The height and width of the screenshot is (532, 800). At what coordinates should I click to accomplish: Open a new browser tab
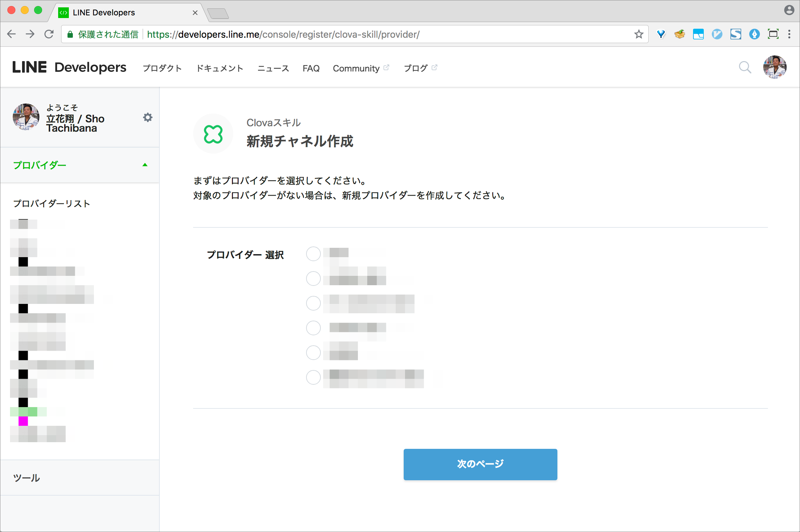pyautogui.click(x=218, y=14)
